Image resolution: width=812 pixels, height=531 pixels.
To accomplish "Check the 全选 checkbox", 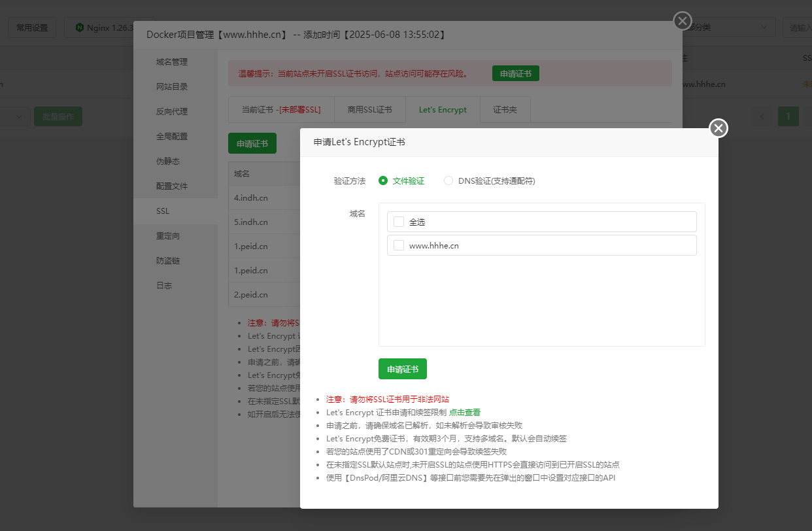I will pos(399,222).
